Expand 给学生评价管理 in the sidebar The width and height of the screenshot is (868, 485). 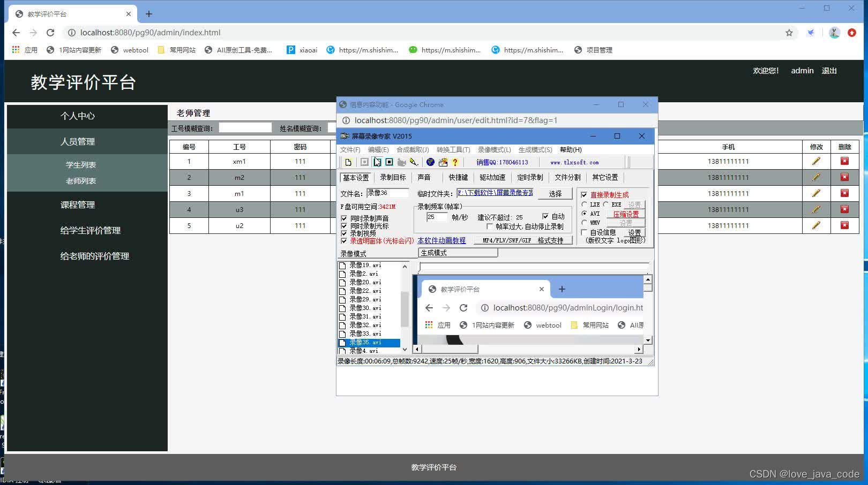[87, 230]
